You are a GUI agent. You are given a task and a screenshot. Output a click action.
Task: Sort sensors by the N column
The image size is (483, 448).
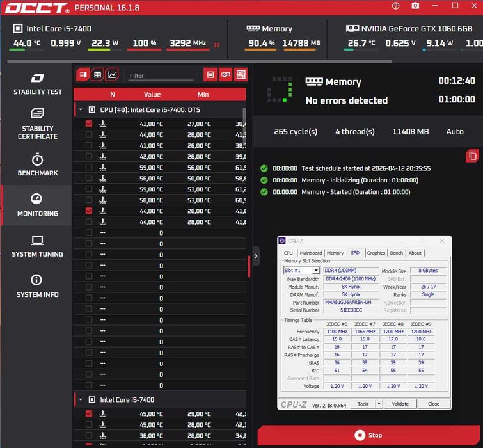point(113,95)
